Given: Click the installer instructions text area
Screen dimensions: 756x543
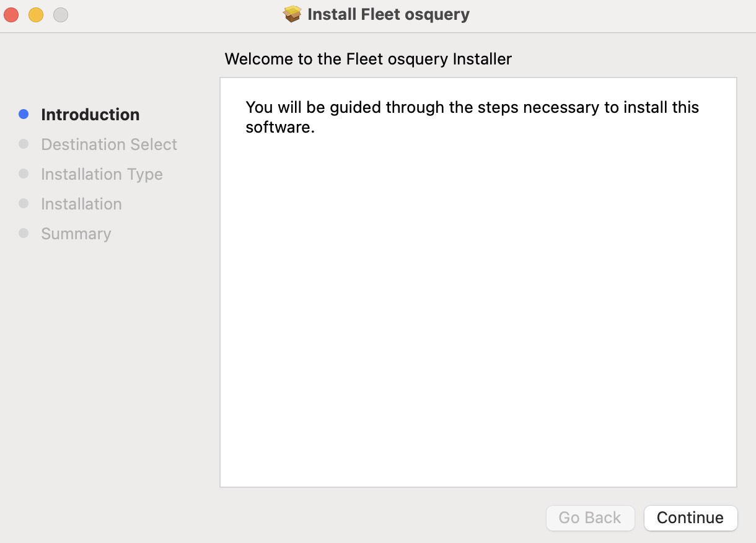Looking at the screenshot, I should (x=472, y=117).
